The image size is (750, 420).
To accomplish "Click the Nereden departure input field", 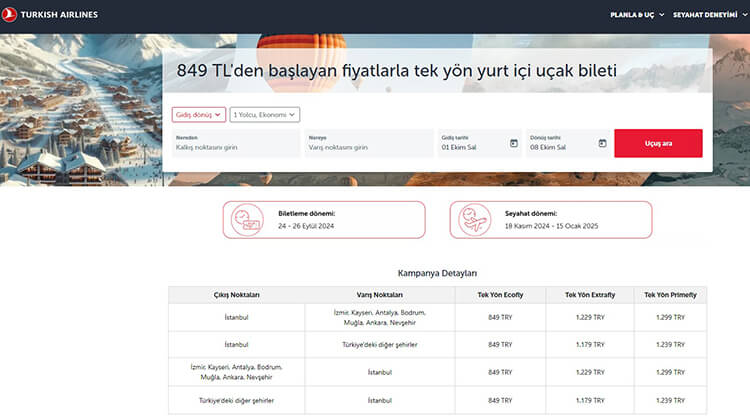I will pos(235,143).
